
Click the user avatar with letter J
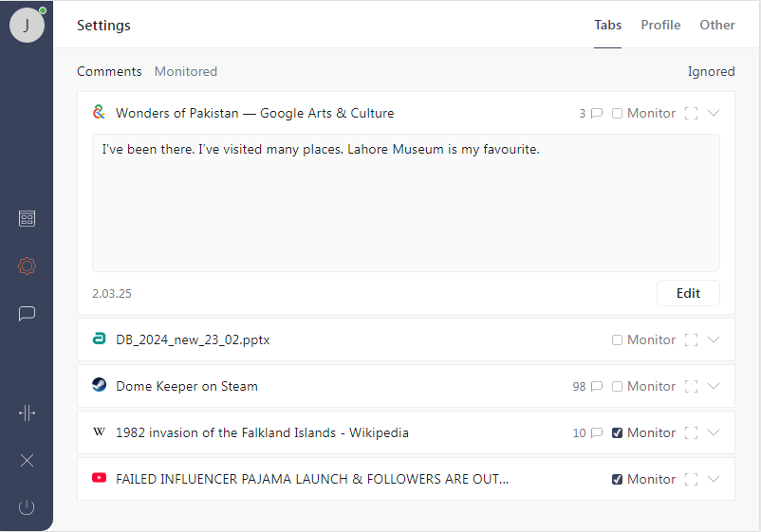tap(27, 26)
